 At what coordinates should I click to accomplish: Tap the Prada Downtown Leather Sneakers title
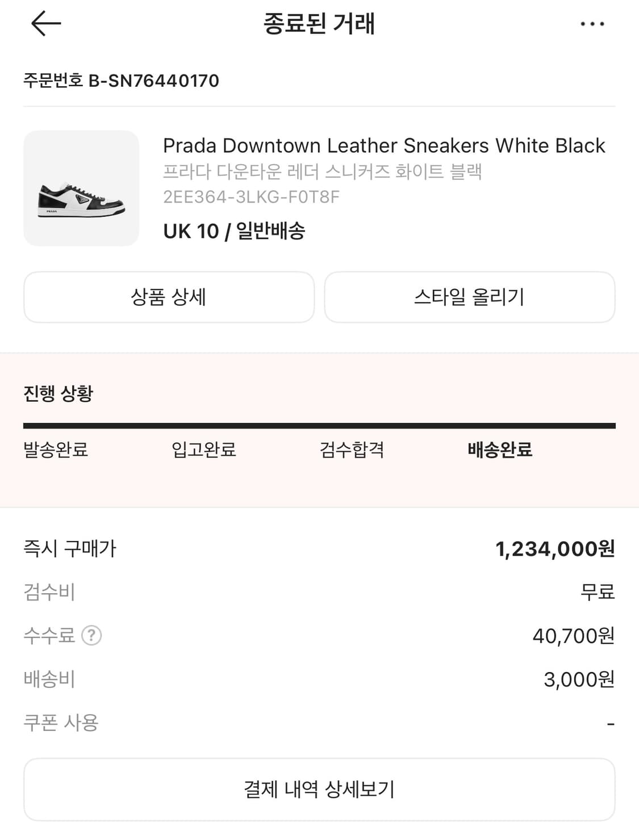click(384, 146)
